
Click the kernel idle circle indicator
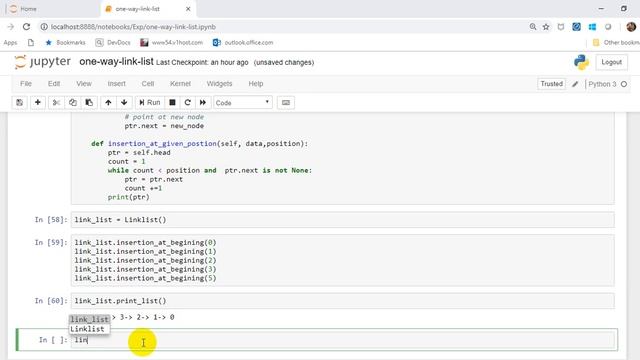pyautogui.click(x=624, y=84)
